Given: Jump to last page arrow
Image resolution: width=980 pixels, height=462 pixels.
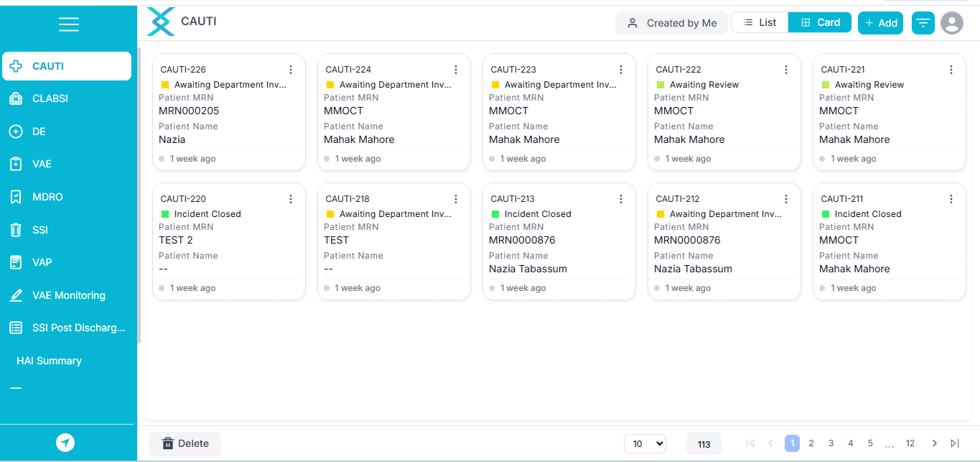Looking at the screenshot, I should click(x=955, y=443).
